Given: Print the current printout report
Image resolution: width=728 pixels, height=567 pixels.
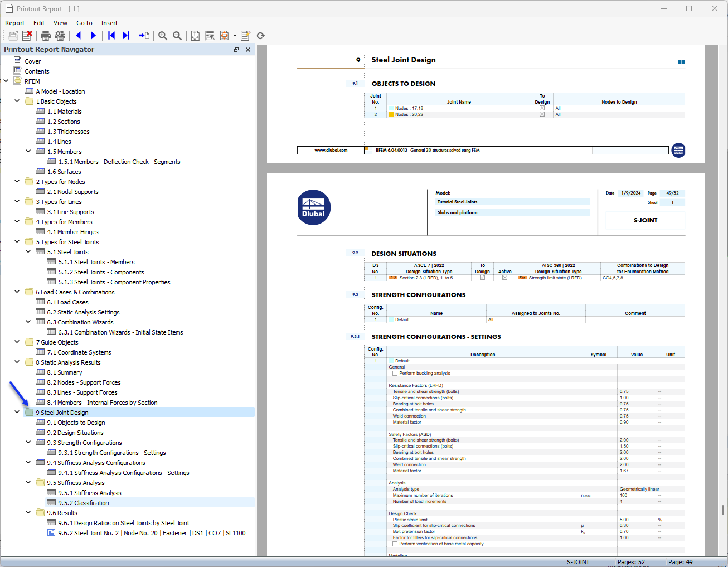Looking at the screenshot, I should coord(45,35).
